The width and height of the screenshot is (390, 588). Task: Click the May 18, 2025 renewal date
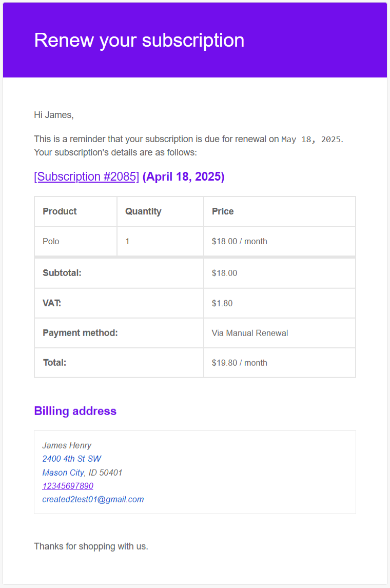[x=311, y=139]
